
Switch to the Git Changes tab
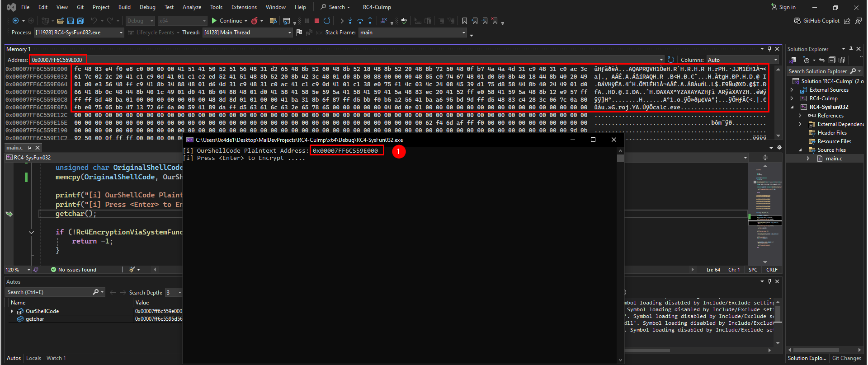pos(847,358)
